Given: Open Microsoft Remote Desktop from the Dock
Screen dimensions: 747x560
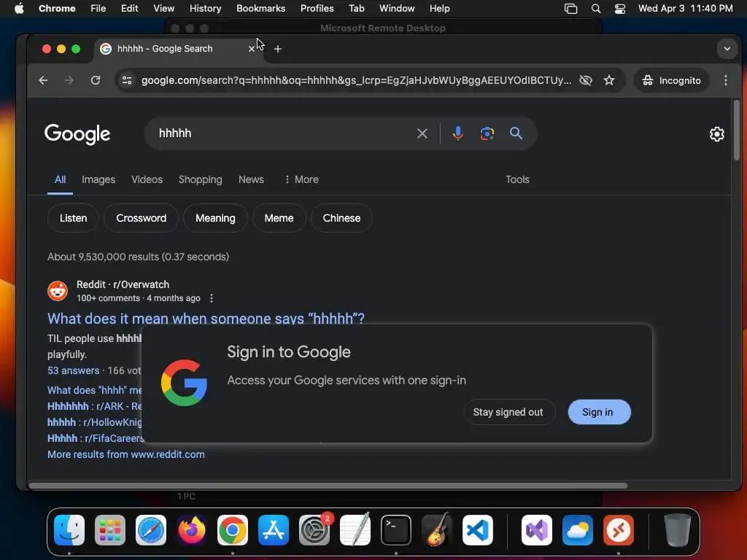Looking at the screenshot, I should [619, 530].
